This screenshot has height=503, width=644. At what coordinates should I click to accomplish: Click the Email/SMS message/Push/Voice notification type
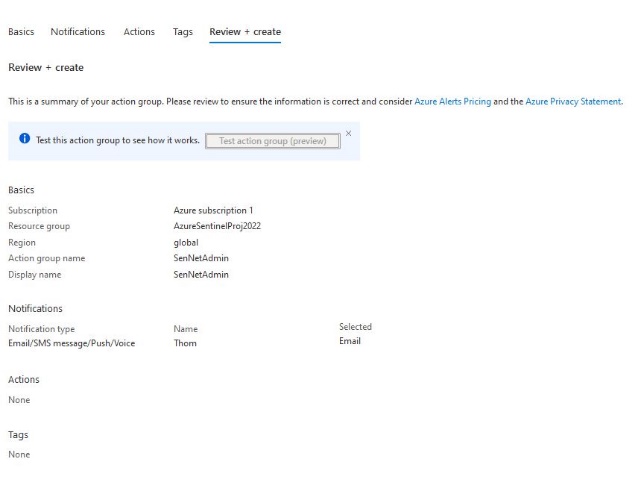71,343
